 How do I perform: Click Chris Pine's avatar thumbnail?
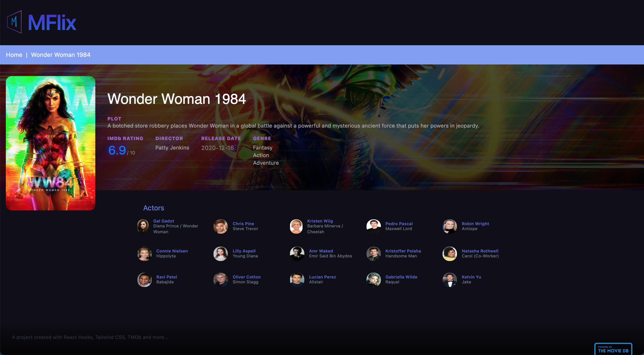[x=220, y=226]
